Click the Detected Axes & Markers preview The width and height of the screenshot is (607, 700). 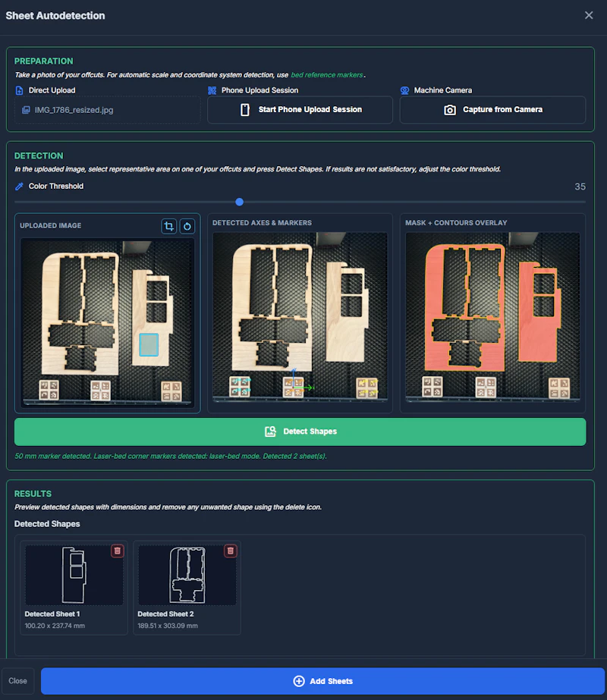pos(300,317)
